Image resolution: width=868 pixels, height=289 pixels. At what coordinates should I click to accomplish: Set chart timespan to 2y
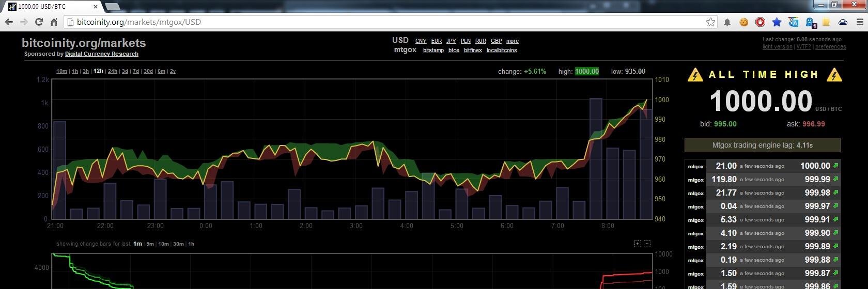click(173, 71)
